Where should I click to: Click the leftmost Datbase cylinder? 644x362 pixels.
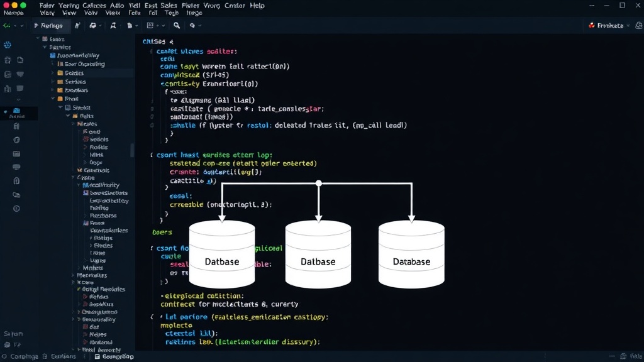(222, 255)
